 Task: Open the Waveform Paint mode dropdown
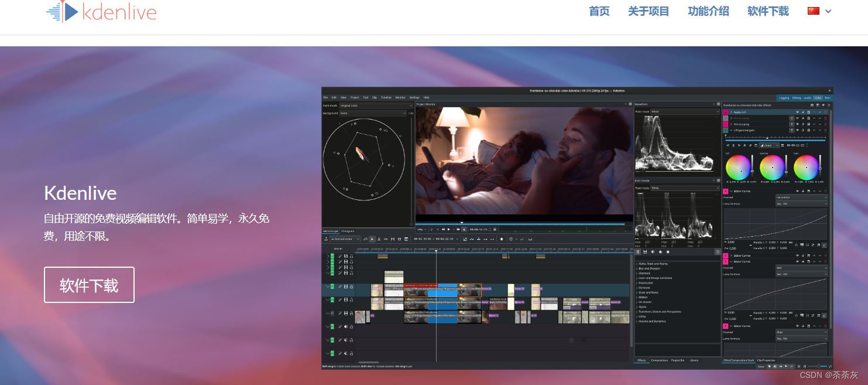[x=685, y=111]
